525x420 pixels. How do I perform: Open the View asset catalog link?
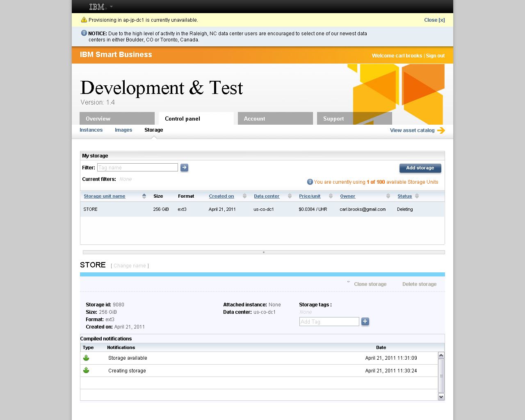pos(412,130)
